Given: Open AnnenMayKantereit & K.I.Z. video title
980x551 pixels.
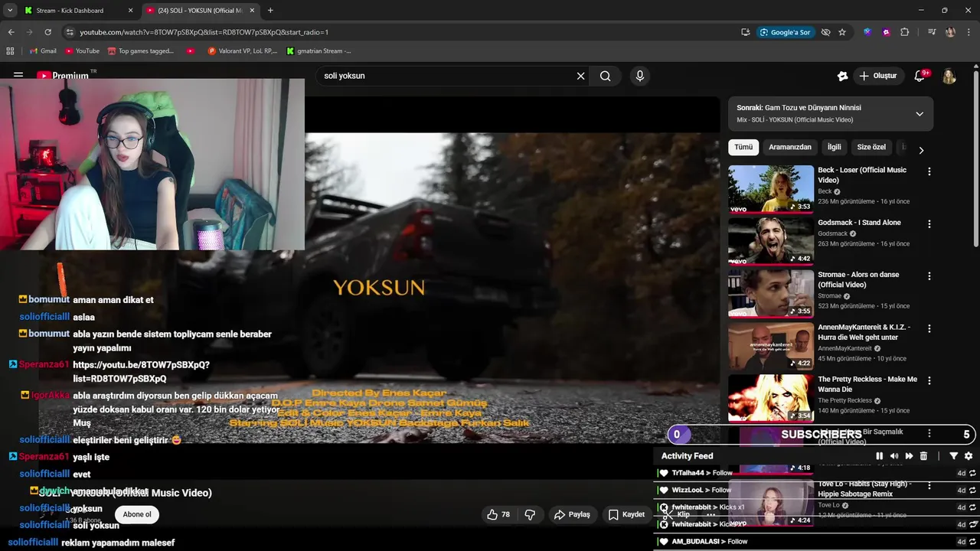Looking at the screenshot, I should click(864, 332).
